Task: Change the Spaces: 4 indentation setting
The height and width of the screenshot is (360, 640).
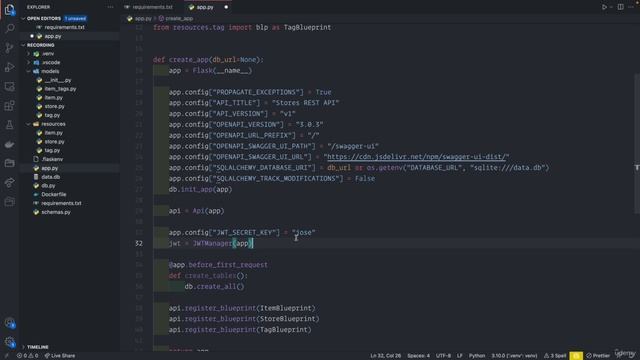Action: pyautogui.click(x=418, y=356)
